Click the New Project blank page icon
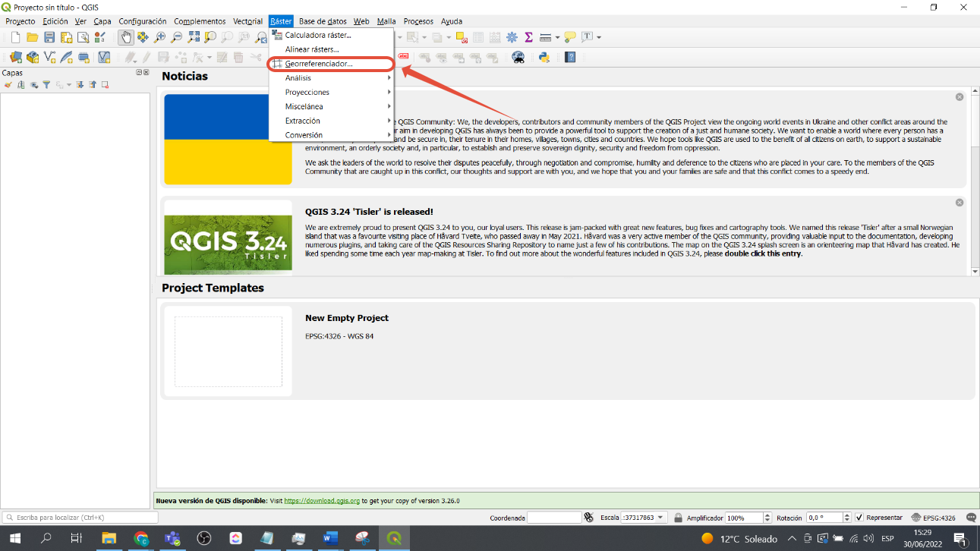The image size is (980, 551). [15, 37]
